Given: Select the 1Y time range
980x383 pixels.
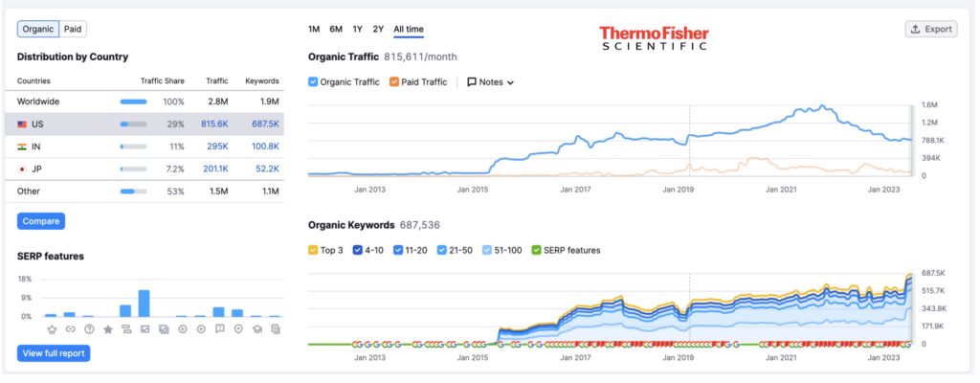Looking at the screenshot, I should pyautogui.click(x=358, y=29).
